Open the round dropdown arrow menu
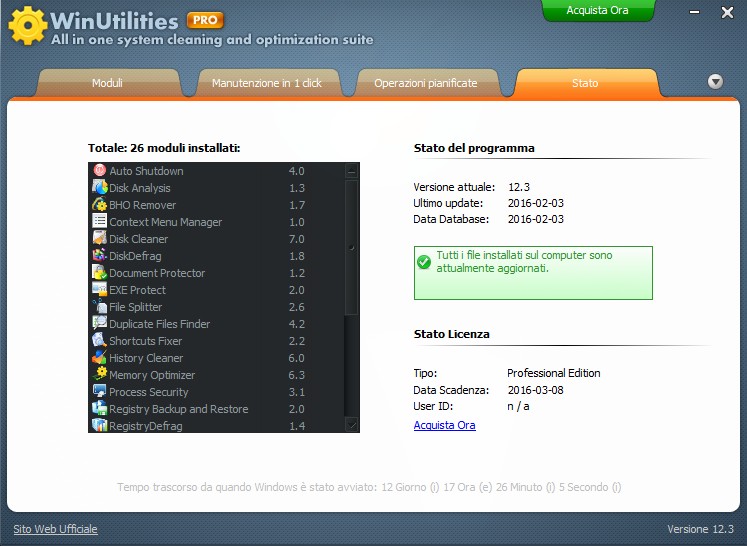Screen dimensions: 747x546 (x=715, y=82)
